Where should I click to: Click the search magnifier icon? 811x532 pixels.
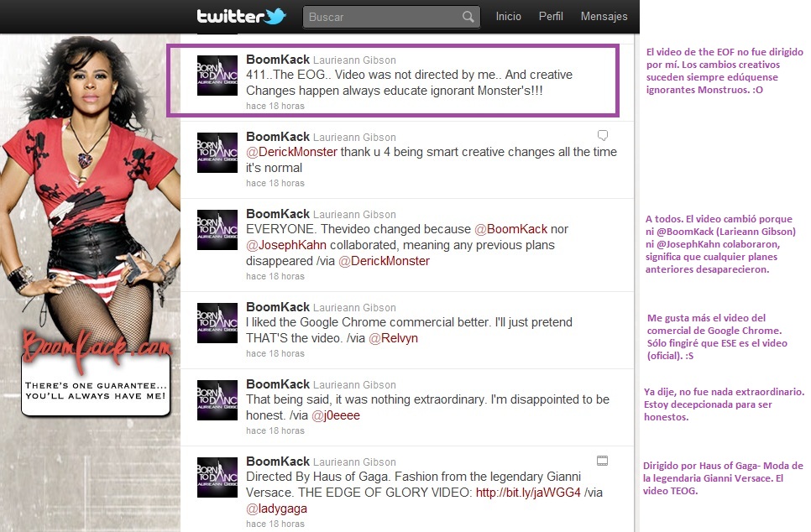tap(468, 17)
